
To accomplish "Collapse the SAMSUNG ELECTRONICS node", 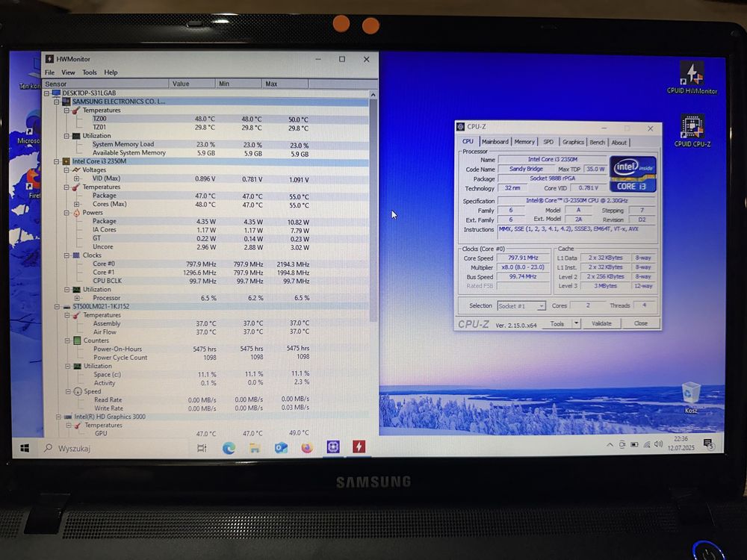I will pyautogui.click(x=57, y=102).
